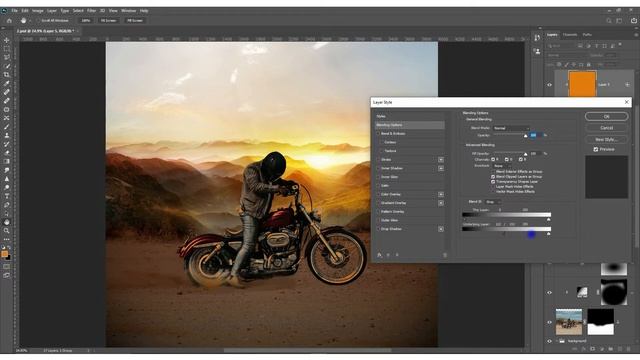Select Blending Options in Styles list
Viewport: 640px width, 360px height.
pyautogui.click(x=409, y=125)
